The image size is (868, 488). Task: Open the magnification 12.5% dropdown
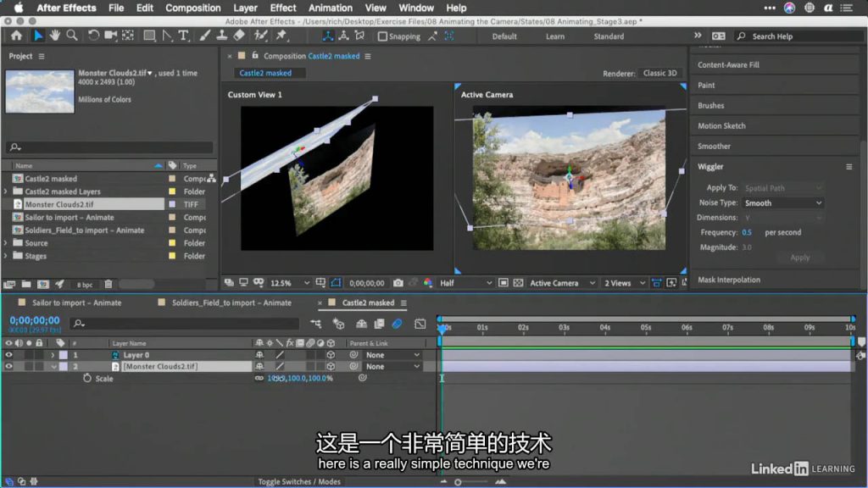pyautogui.click(x=290, y=283)
